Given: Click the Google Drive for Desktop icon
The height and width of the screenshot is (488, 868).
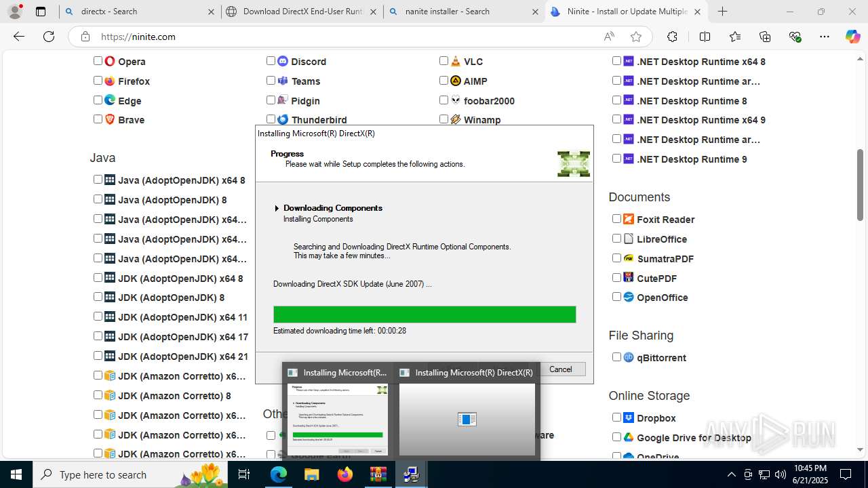Looking at the screenshot, I should (629, 437).
